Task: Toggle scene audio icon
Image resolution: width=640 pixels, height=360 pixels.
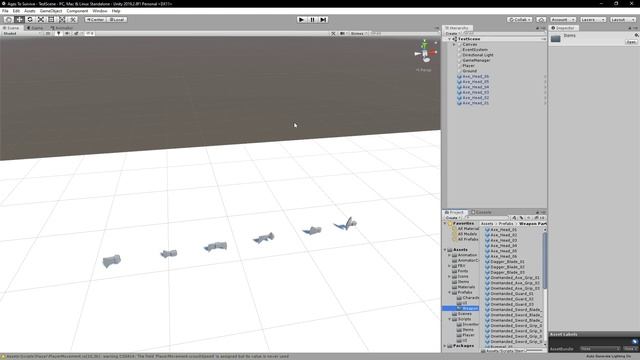Action: coord(67,33)
